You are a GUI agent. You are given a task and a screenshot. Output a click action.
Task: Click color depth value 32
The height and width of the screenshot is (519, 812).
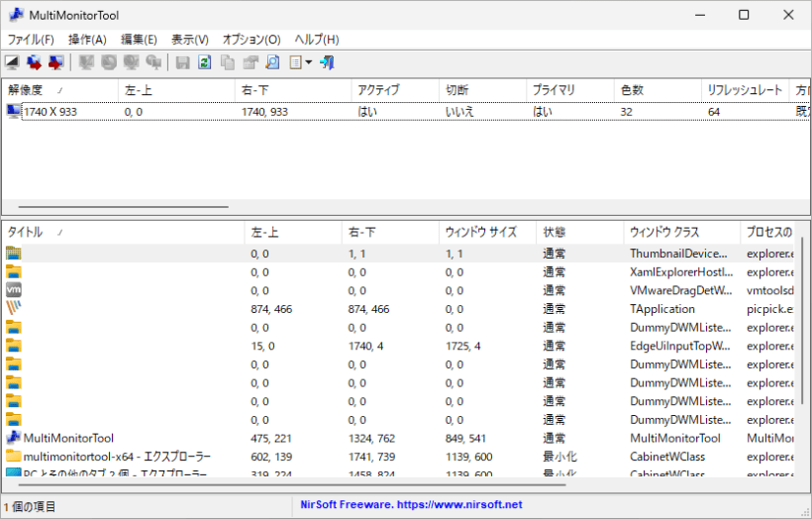(626, 112)
